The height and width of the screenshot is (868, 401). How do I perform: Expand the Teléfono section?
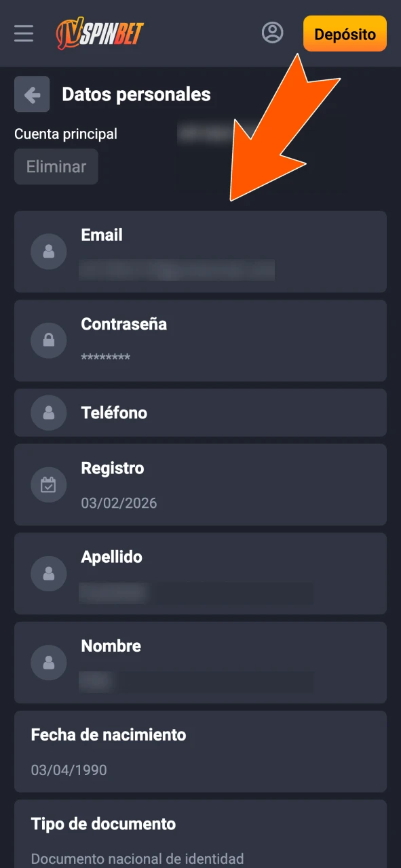tap(200, 412)
